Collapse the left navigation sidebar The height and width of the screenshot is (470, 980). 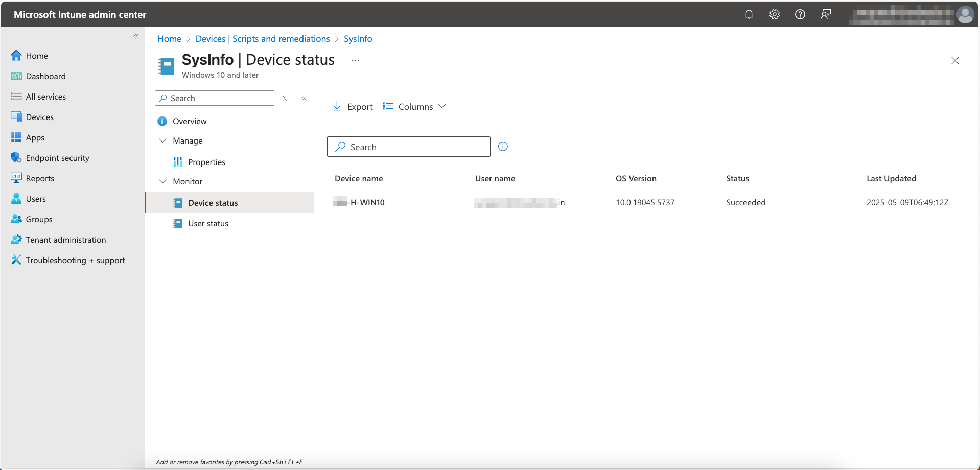(x=136, y=36)
